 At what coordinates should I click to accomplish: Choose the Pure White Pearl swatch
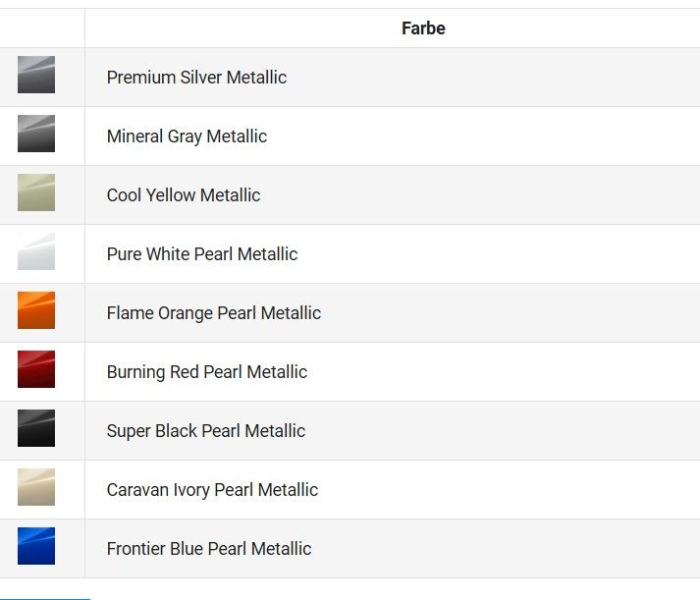pos(36,252)
